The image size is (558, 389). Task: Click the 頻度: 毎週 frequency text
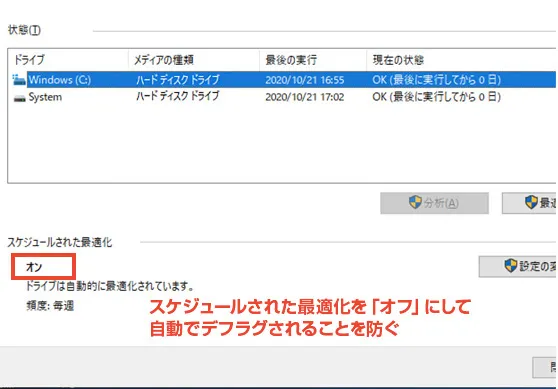tap(50, 306)
